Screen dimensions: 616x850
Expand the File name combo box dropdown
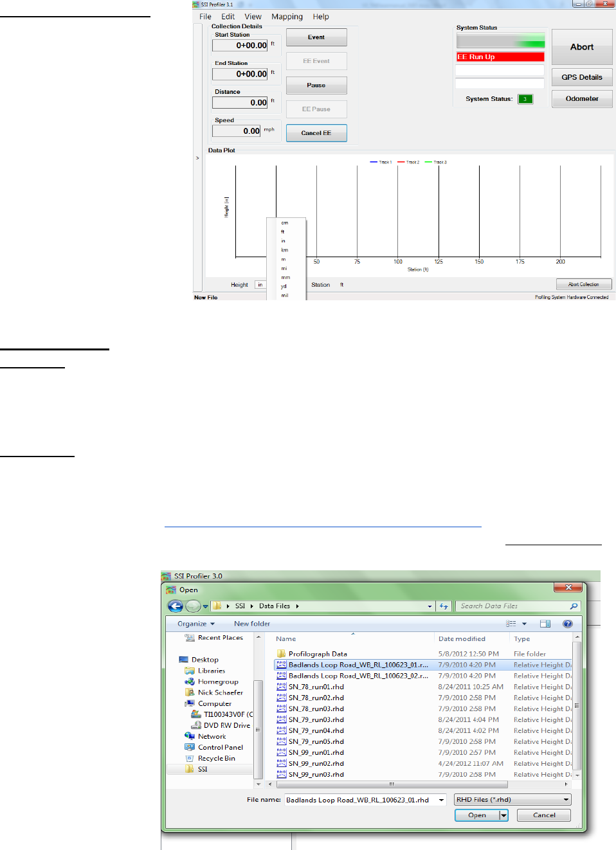[x=441, y=800]
